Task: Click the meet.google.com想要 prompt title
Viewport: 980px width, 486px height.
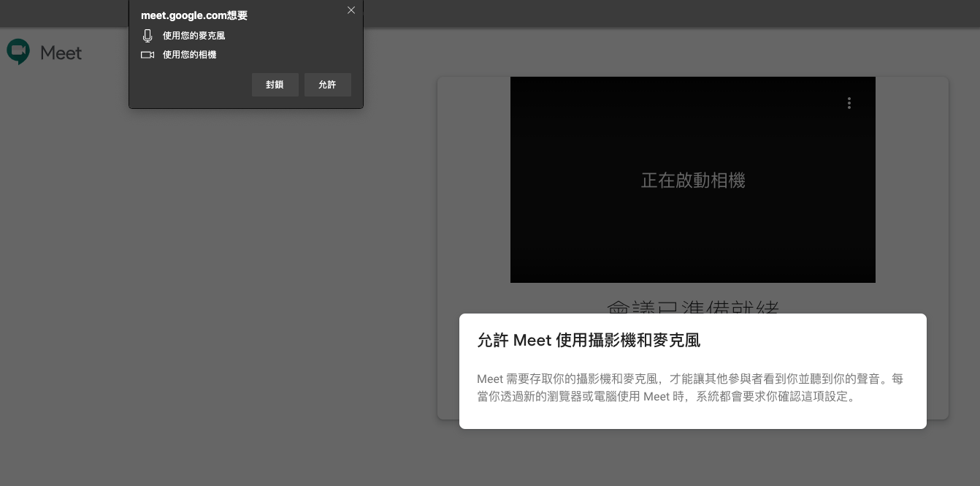Action: pos(194,15)
